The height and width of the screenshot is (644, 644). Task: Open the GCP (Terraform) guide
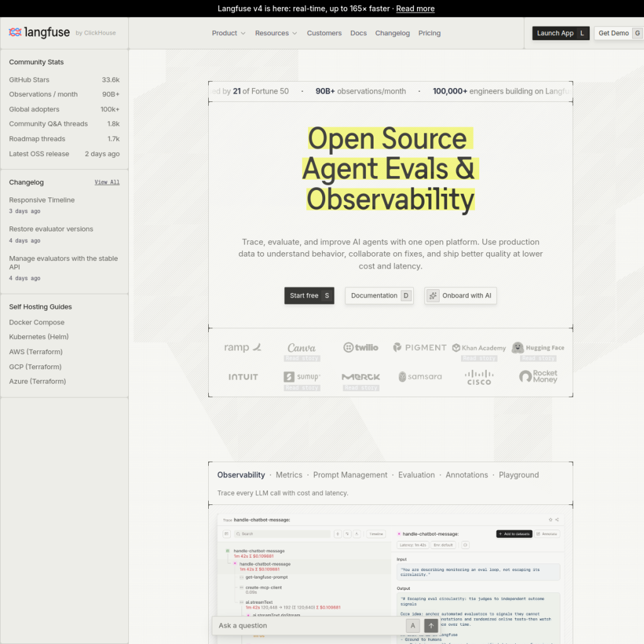coord(35,367)
